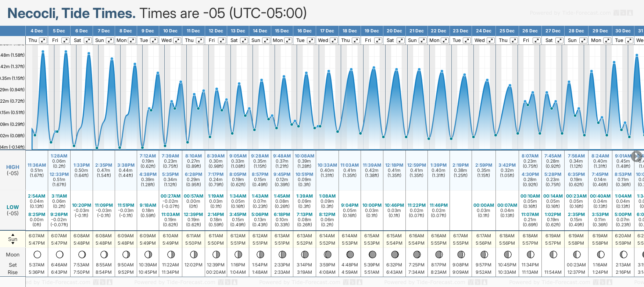Select the 24 Dec date header
Viewport: 644px width, 287px height.
coord(483,31)
